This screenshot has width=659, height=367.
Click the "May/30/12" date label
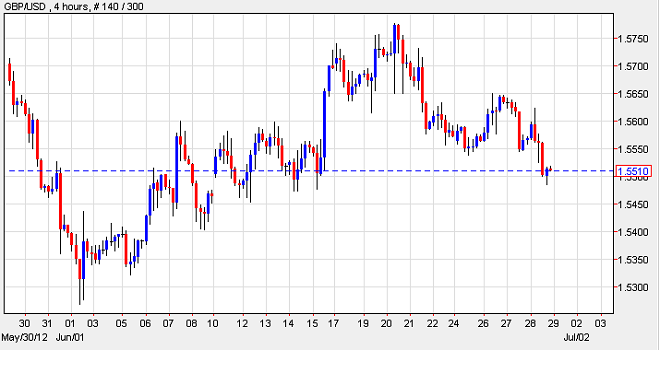coord(24,338)
